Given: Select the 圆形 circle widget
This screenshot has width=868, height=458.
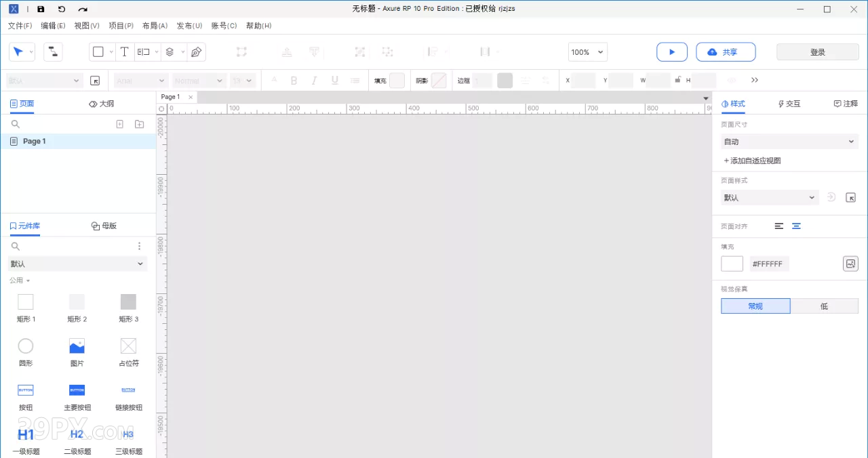Looking at the screenshot, I should click(26, 352).
